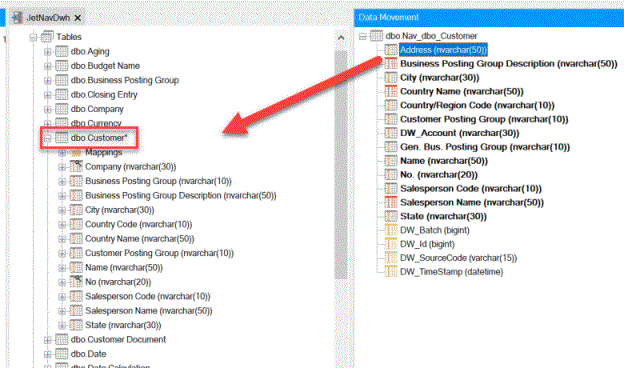Viewport: 624px width, 368px height.
Task: Click the Country Code field icon
Action: coord(76,224)
